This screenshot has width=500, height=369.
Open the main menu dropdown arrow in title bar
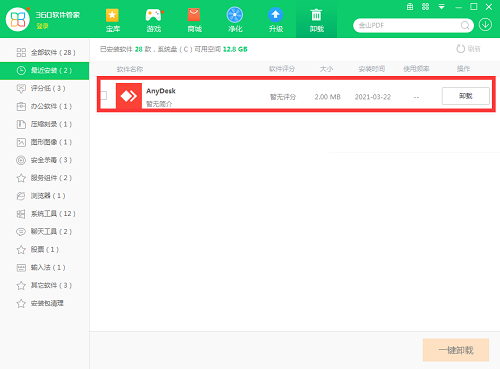pos(442,7)
